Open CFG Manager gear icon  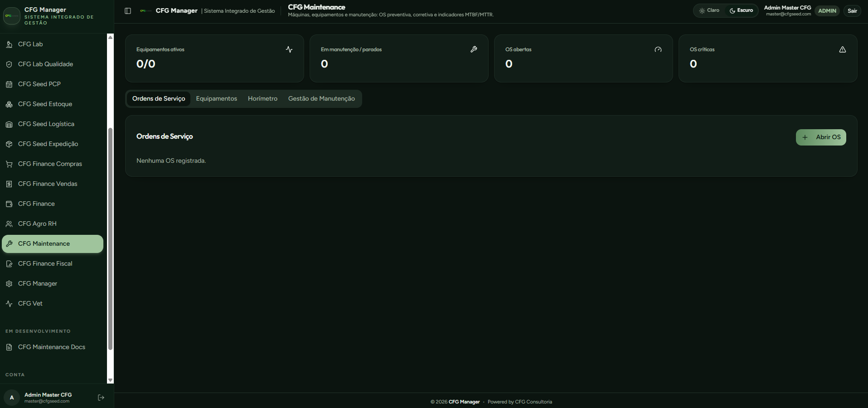(9, 284)
